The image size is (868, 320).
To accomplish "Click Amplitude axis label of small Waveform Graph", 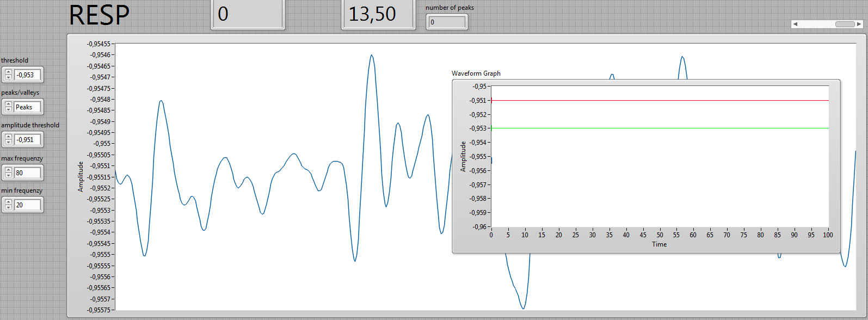I will pos(464,157).
